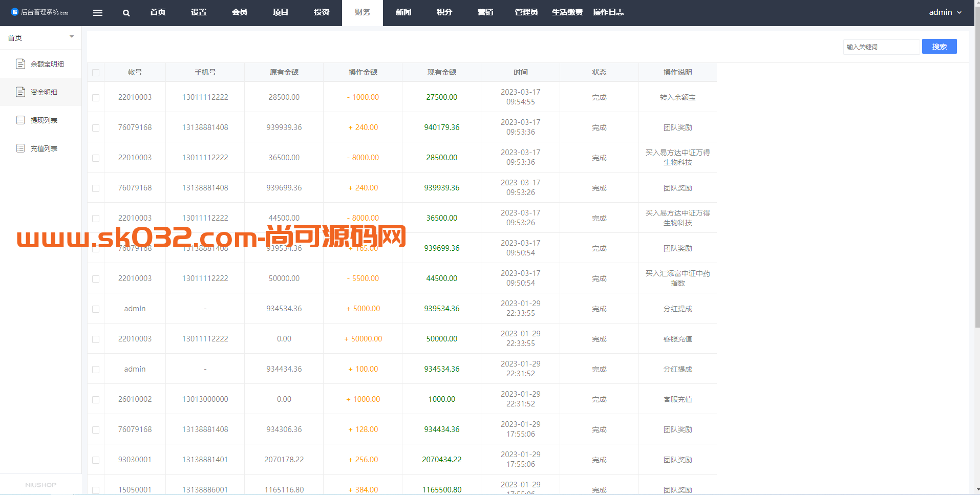Toggle the select-all checkbox in table header
This screenshot has height=495, width=980.
[96, 73]
